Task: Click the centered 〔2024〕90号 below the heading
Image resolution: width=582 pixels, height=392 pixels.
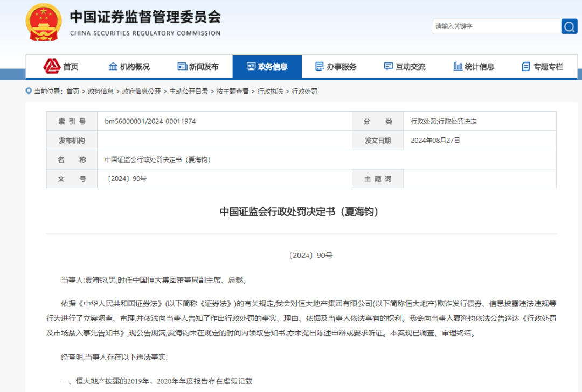Action: [310, 256]
